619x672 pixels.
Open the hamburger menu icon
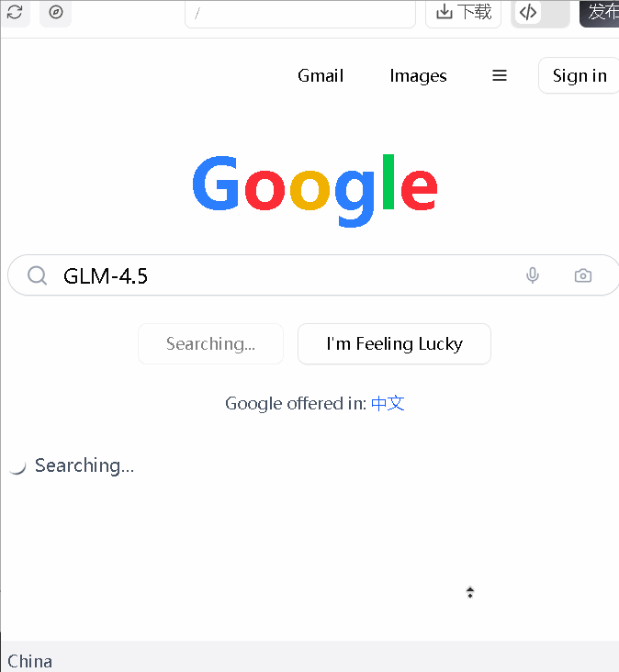coord(500,75)
